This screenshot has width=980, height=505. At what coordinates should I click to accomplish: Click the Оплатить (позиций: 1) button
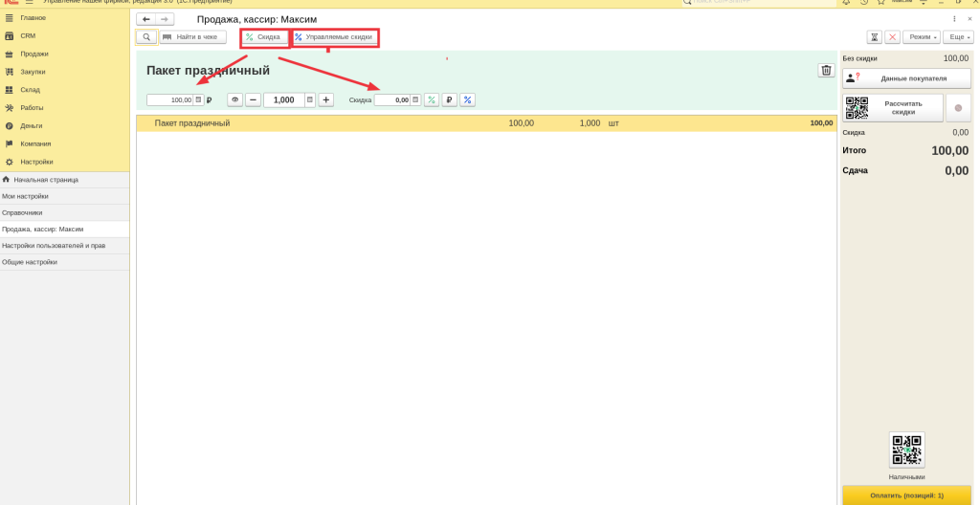906,495
